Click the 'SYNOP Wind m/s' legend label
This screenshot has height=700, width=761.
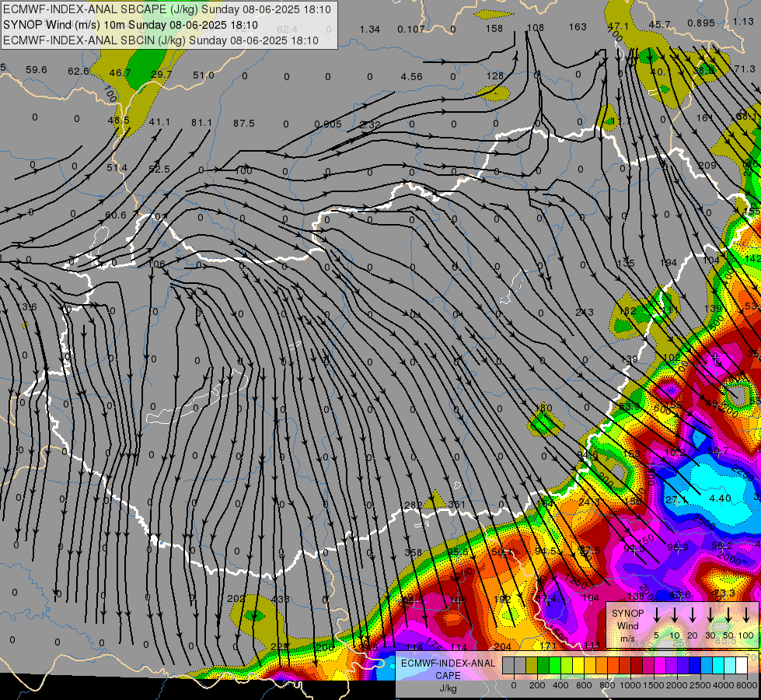[627, 626]
